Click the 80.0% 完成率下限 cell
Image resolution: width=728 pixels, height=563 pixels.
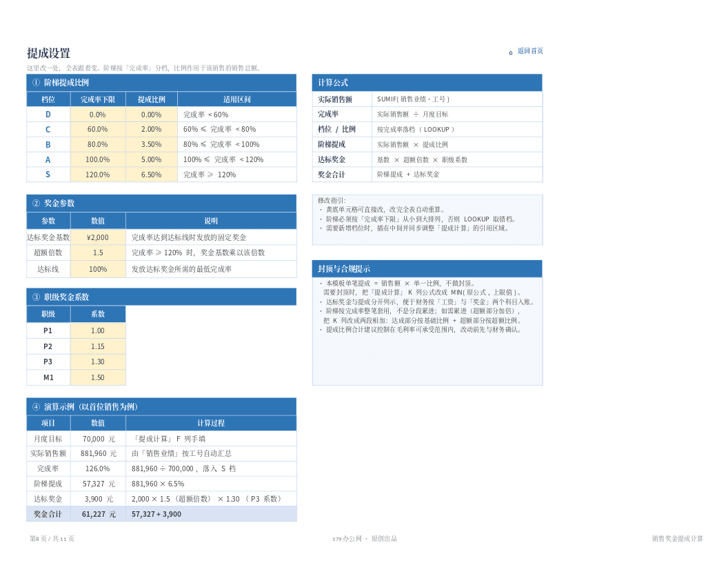pyautogui.click(x=98, y=144)
